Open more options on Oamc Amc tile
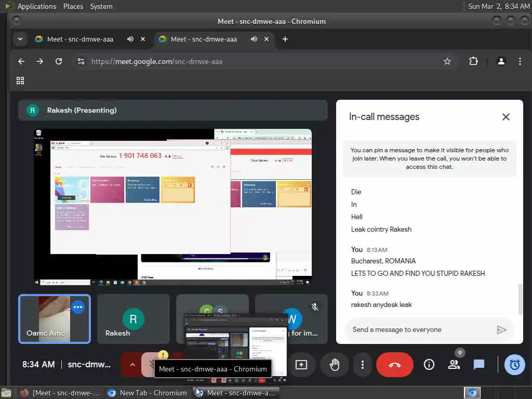 click(78, 308)
